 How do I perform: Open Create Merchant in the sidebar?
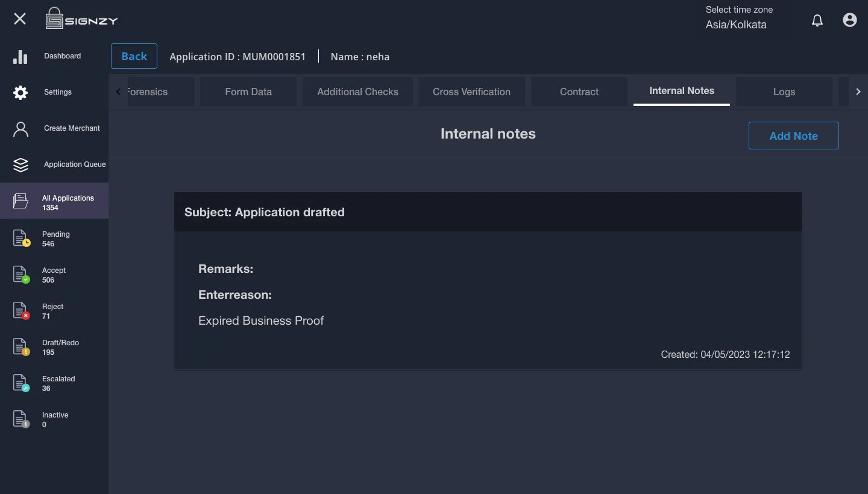pyautogui.click(x=54, y=128)
